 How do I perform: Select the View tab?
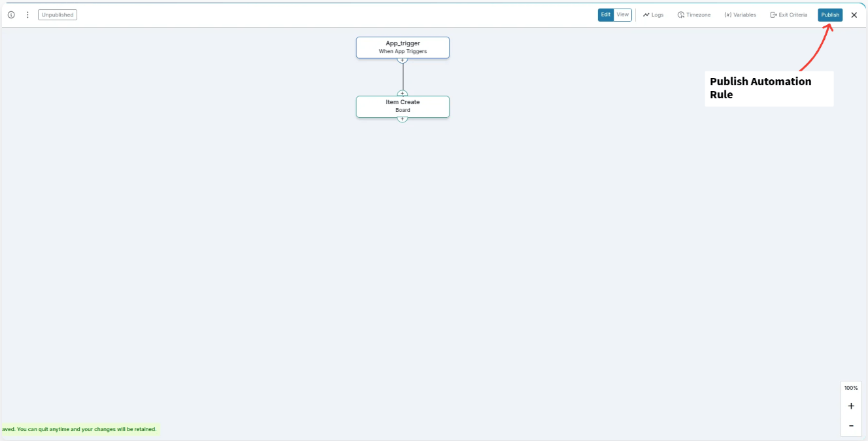tap(622, 14)
